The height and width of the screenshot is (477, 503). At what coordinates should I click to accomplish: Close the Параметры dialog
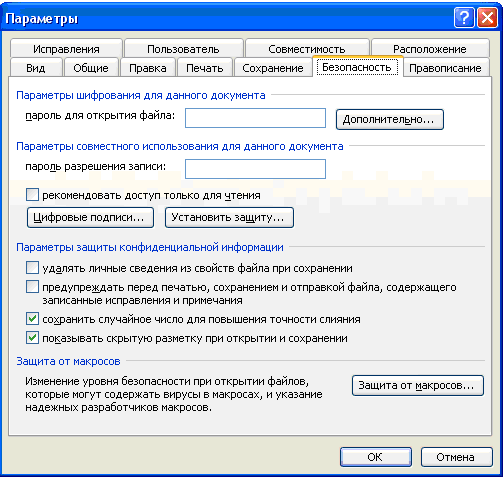[x=487, y=17]
